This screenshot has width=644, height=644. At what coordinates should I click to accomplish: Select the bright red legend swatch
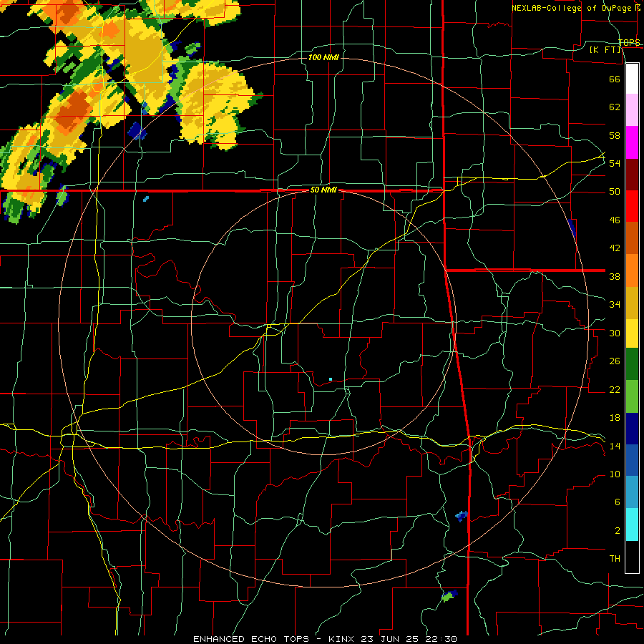(632, 206)
